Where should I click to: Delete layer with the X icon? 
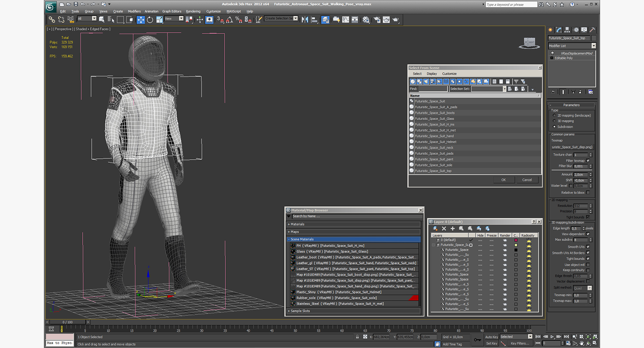pyautogui.click(x=444, y=228)
